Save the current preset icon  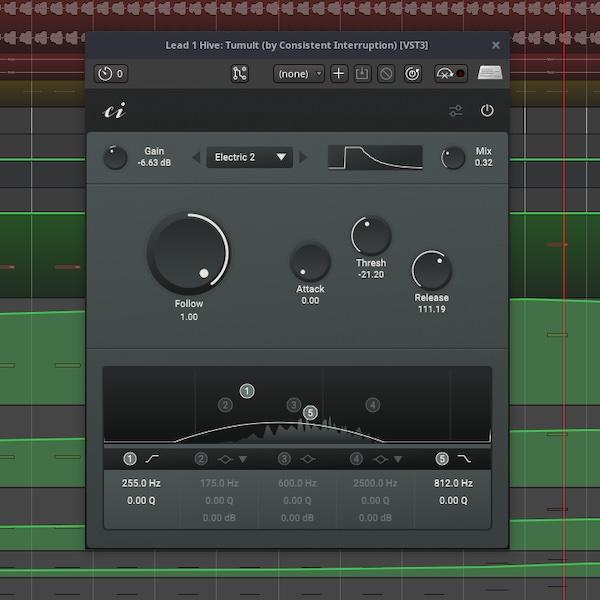tap(362, 73)
